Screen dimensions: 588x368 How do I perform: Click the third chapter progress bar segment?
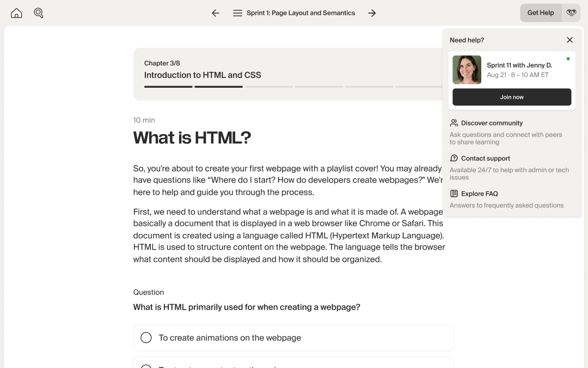[x=268, y=86]
